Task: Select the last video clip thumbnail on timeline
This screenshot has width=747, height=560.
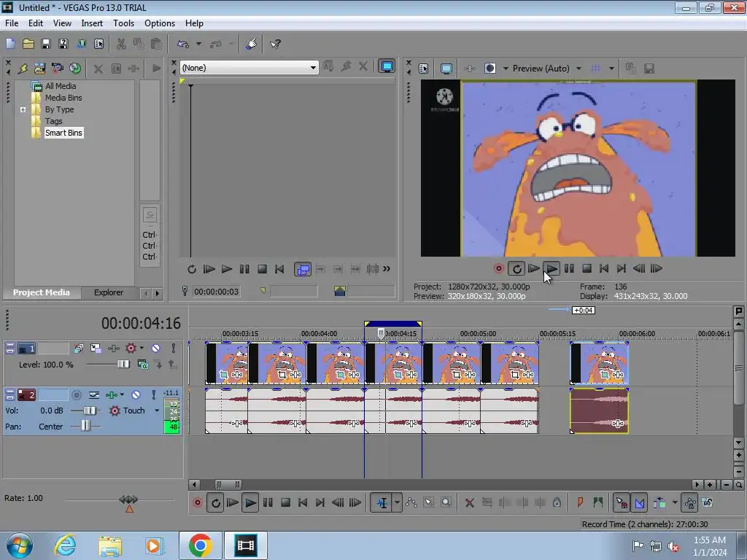Action: point(600,363)
